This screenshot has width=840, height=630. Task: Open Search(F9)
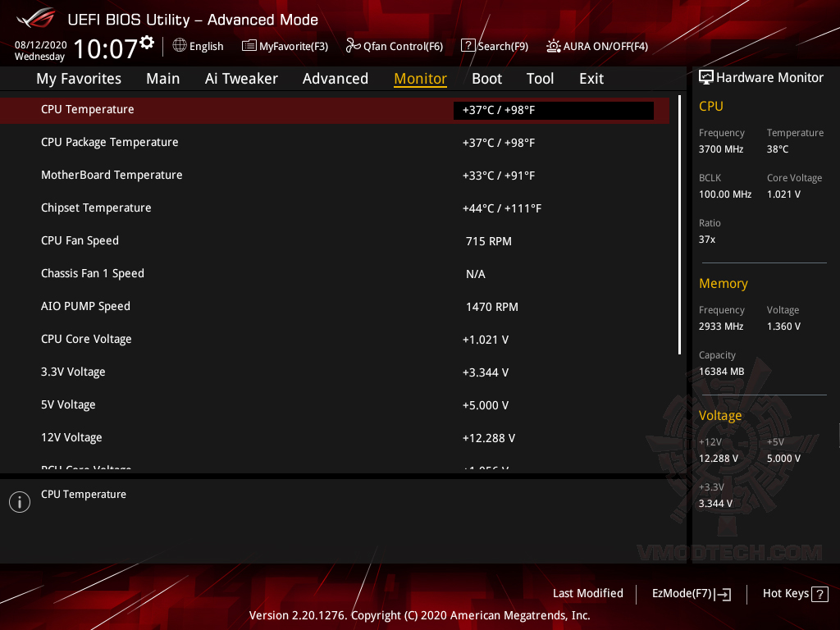point(495,46)
